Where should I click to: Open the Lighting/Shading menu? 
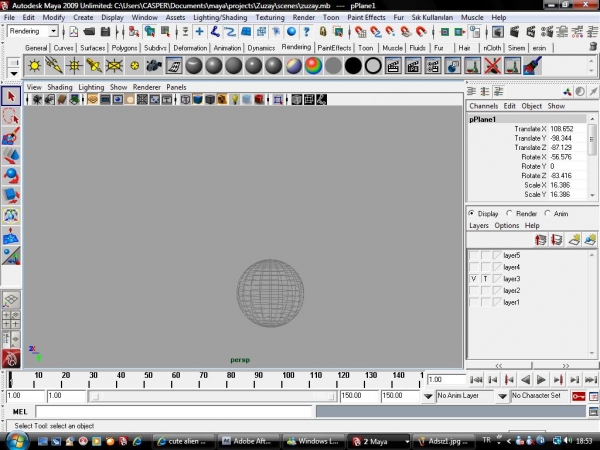pos(220,17)
